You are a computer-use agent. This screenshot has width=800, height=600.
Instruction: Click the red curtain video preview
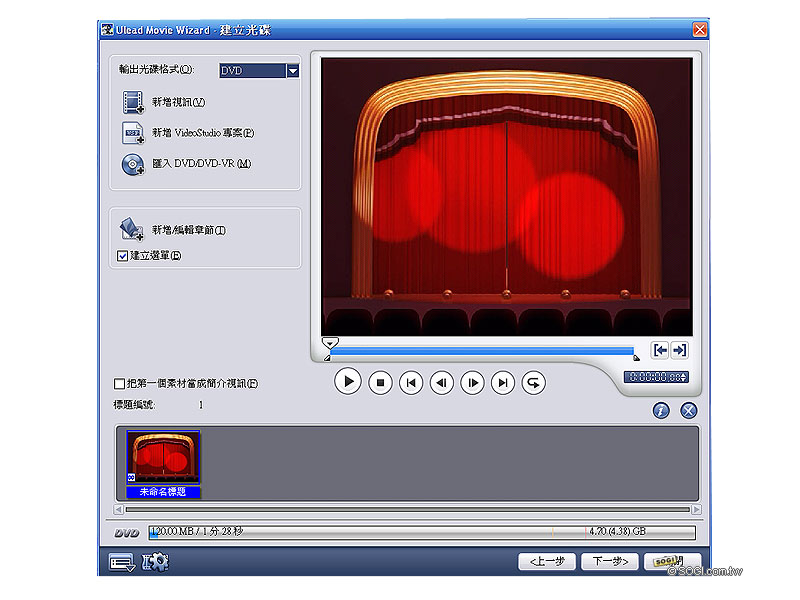tap(507, 197)
